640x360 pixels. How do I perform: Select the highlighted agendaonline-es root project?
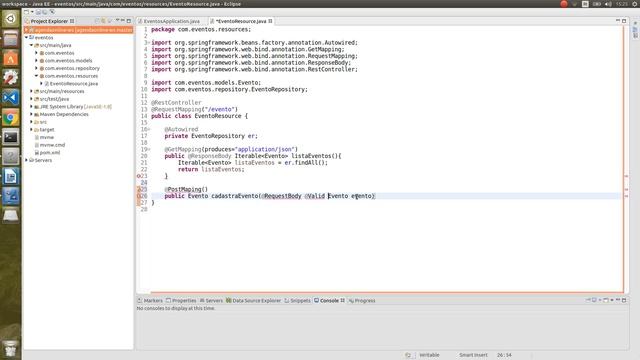[79, 30]
